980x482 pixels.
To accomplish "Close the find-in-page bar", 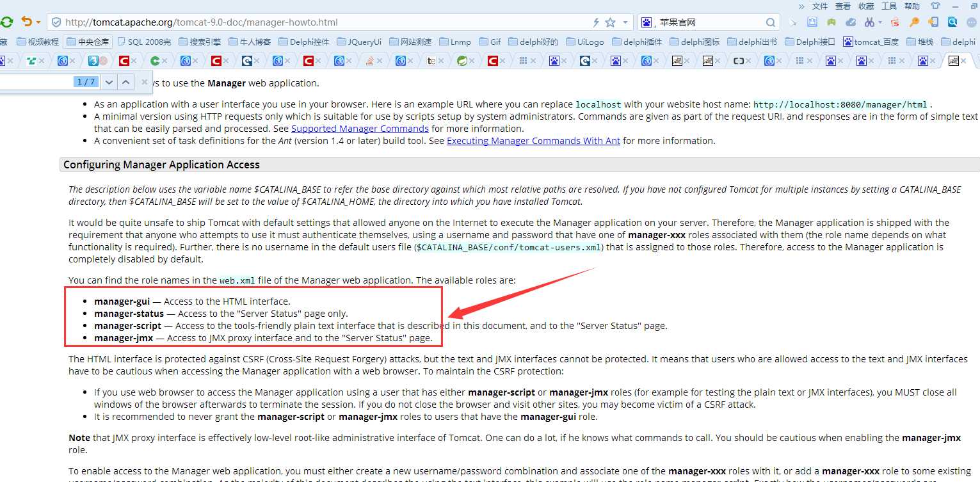I will [x=145, y=82].
